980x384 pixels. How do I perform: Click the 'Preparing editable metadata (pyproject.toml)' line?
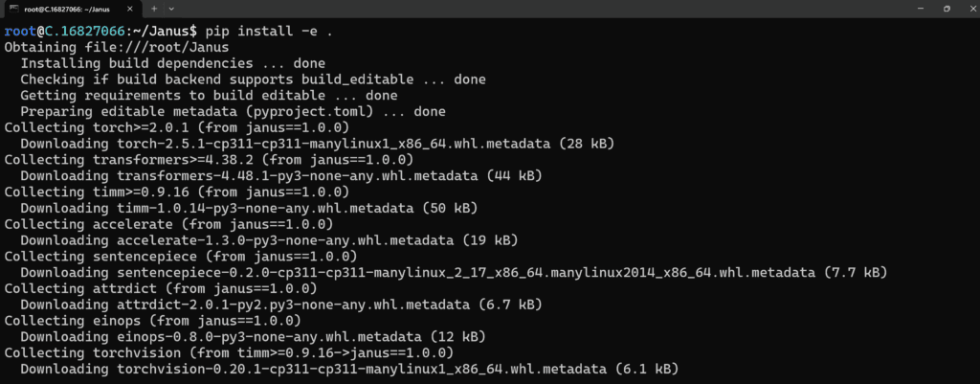click(234, 111)
